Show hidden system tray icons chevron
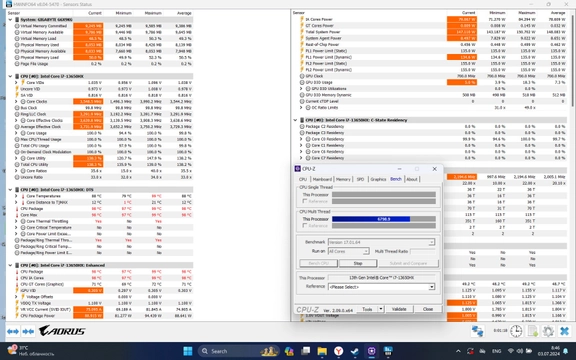Screen dimensions: 576x360 point(458,351)
